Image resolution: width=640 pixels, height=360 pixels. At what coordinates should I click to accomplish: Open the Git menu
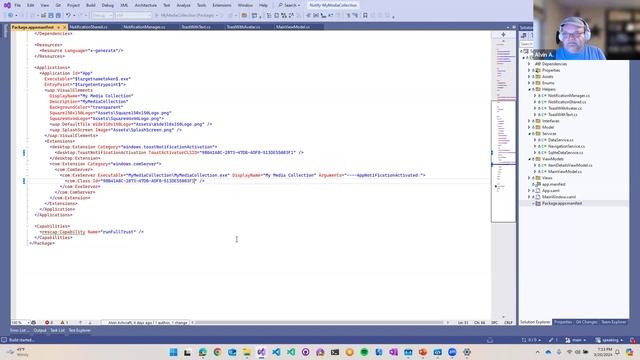58,5
